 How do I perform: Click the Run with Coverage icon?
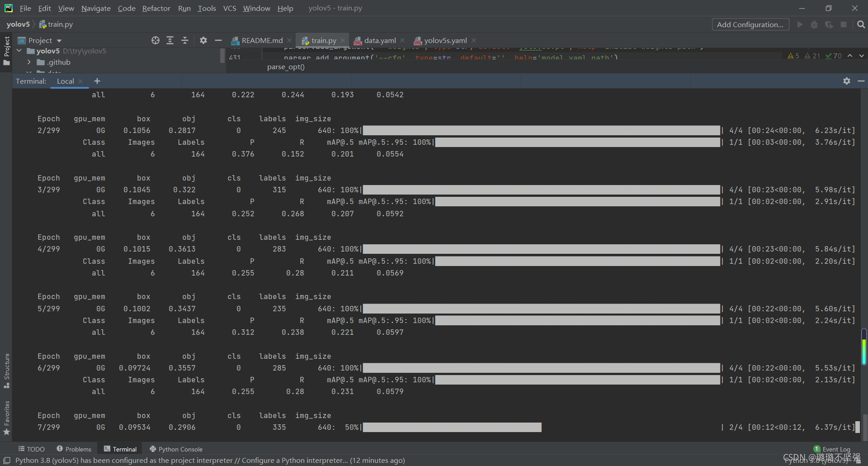(x=829, y=24)
